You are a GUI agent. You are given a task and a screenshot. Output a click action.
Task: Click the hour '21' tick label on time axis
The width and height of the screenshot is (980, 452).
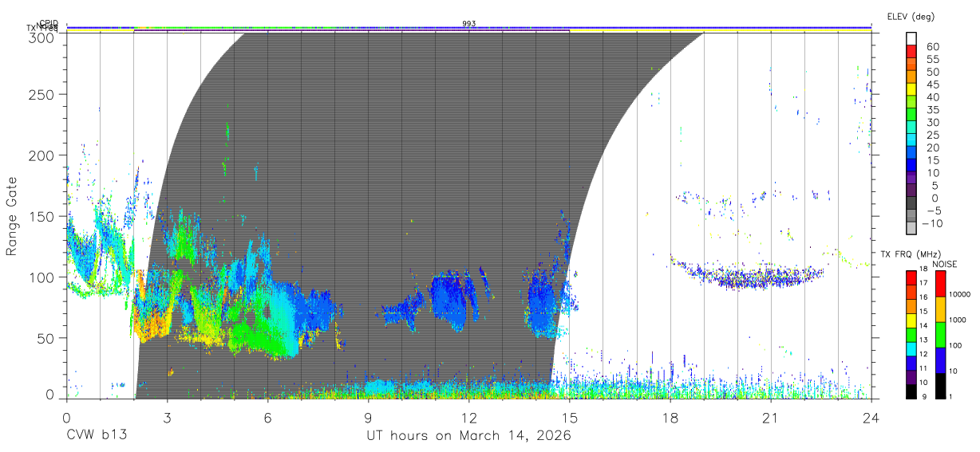(x=771, y=417)
